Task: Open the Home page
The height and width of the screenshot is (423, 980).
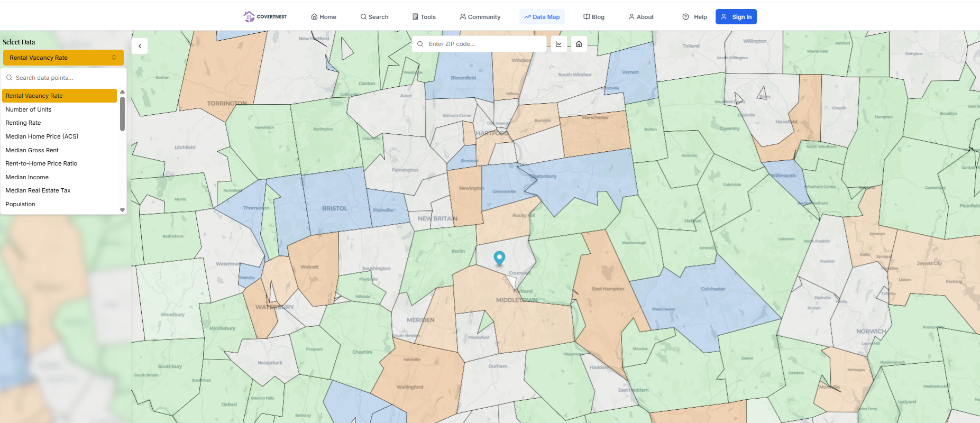Action: 324,17
